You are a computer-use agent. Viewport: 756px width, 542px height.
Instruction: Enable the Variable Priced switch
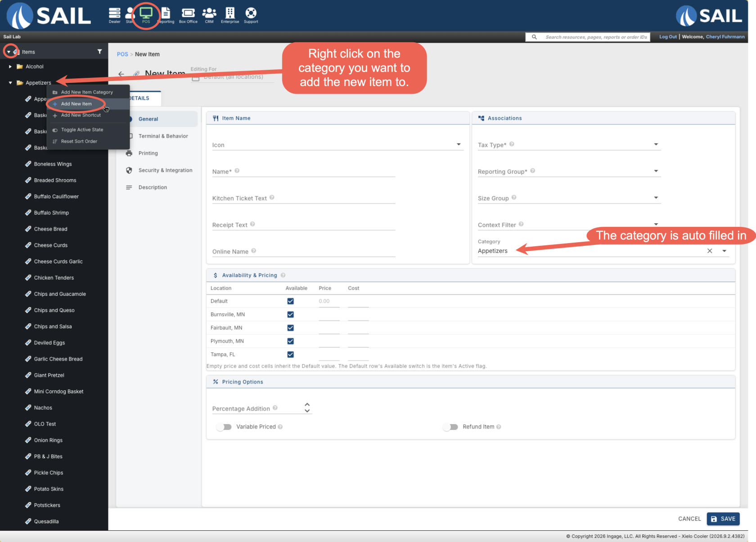point(224,427)
